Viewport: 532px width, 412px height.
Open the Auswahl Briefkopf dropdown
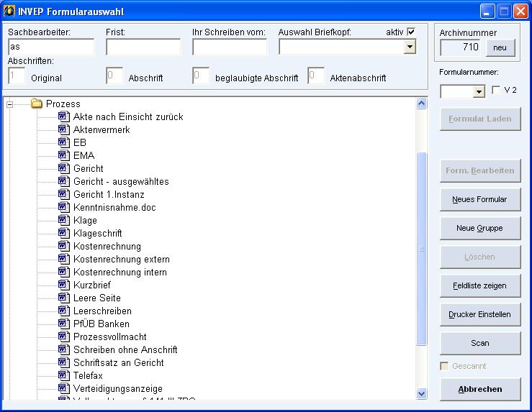[410, 47]
